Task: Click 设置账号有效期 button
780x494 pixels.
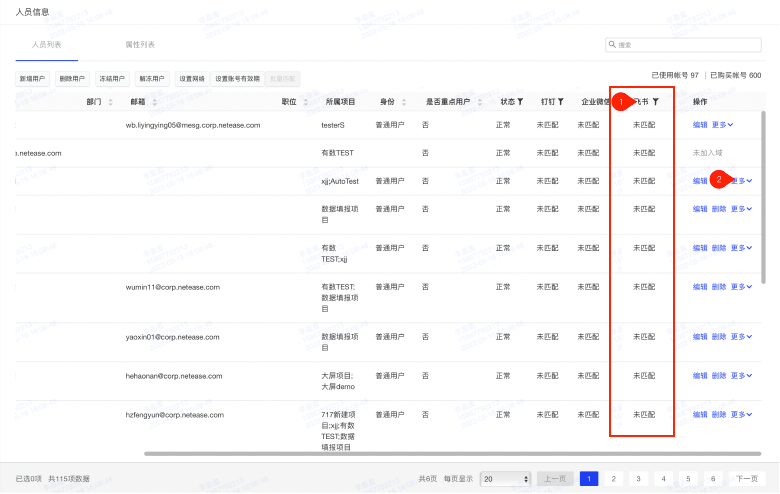Action: [237, 78]
